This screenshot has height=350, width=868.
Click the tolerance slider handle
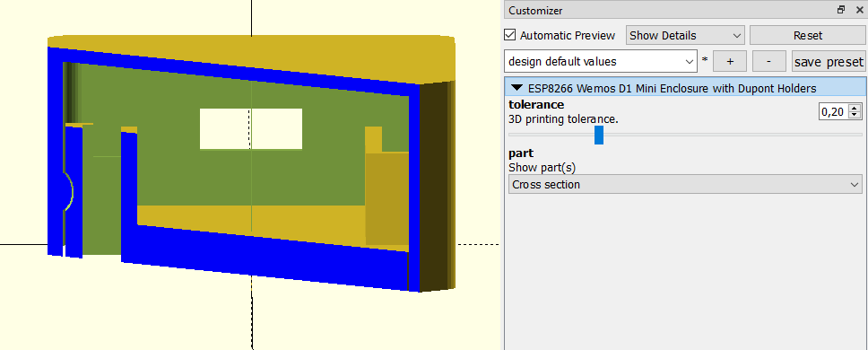tap(599, 135)
